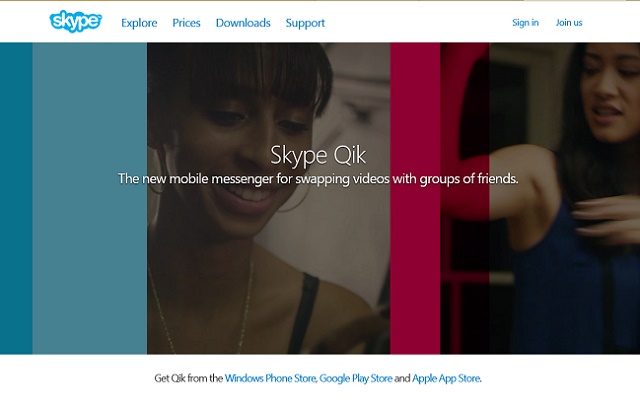Click the Skype logo
Image resolution: width=640 pixels, height=408 pixels.
click(76, 22)
